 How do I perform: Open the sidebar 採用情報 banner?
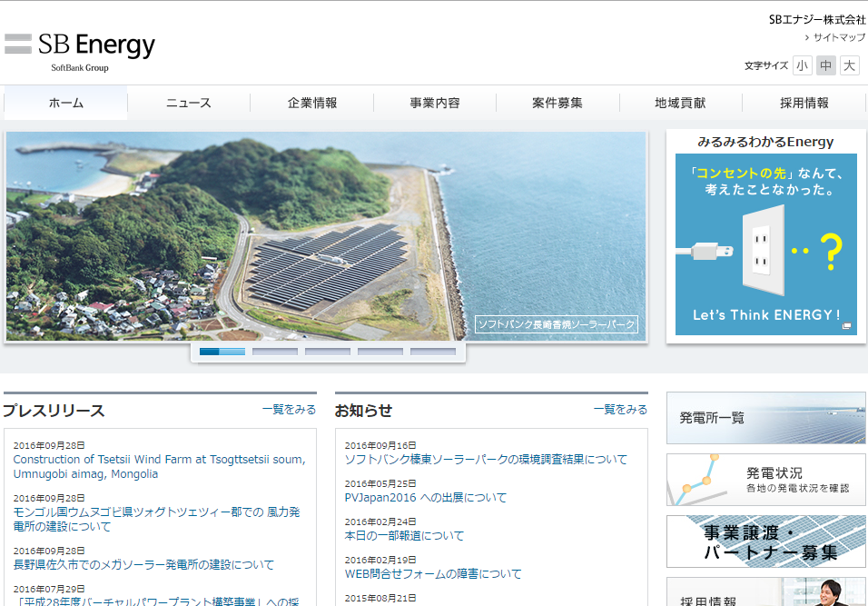click(766, 591)
